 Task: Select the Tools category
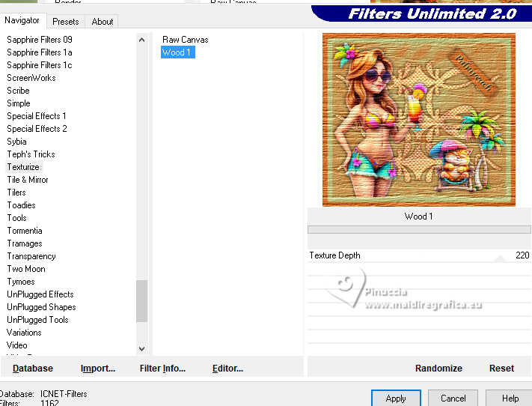[16, 218]
